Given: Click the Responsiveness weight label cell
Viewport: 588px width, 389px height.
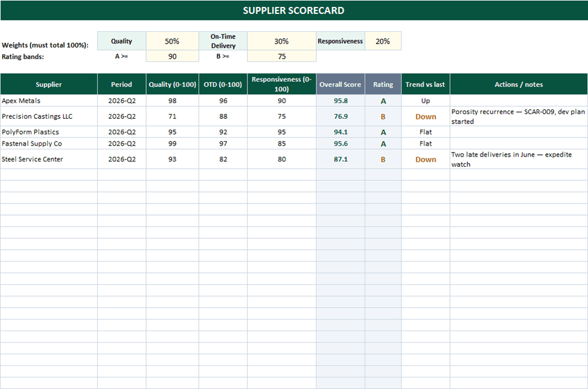Looking at the screenshot, I should click(x=340, y=41).
